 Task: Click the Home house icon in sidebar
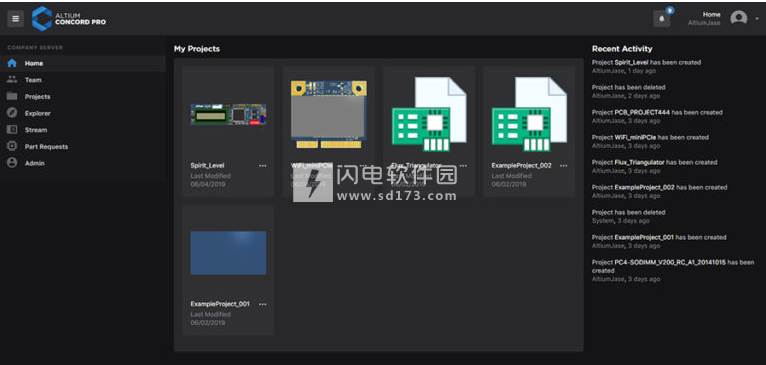[12, 64]
